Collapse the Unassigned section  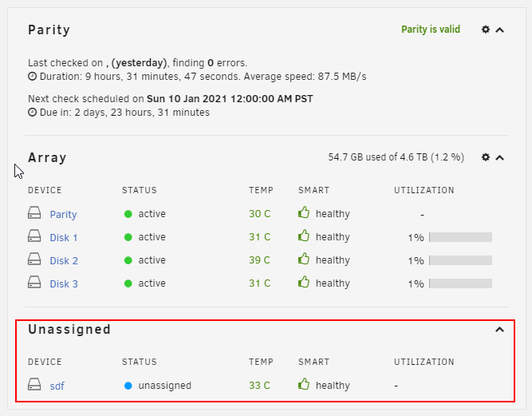point(499,330)
